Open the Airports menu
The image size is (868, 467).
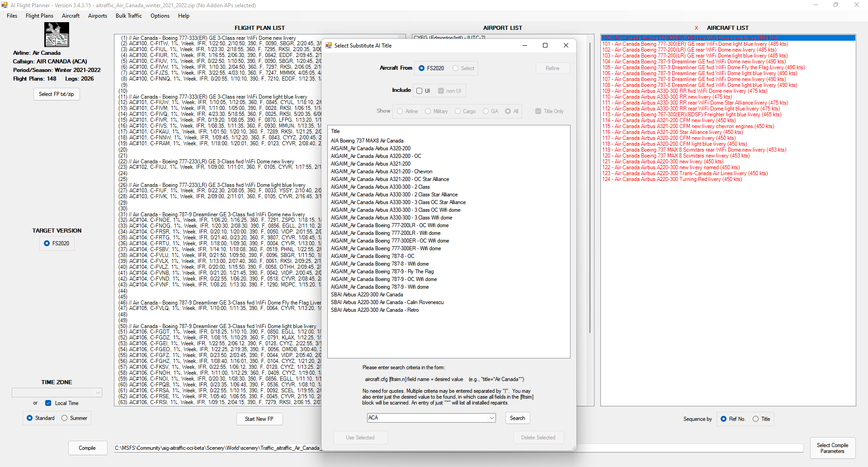[x=98, y=16]
